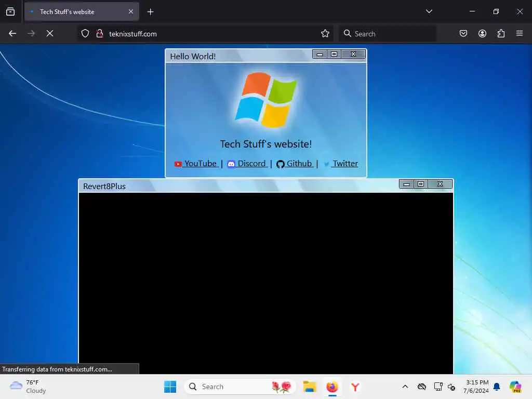Minimize the Revert8Plus window

pos(406,184)
